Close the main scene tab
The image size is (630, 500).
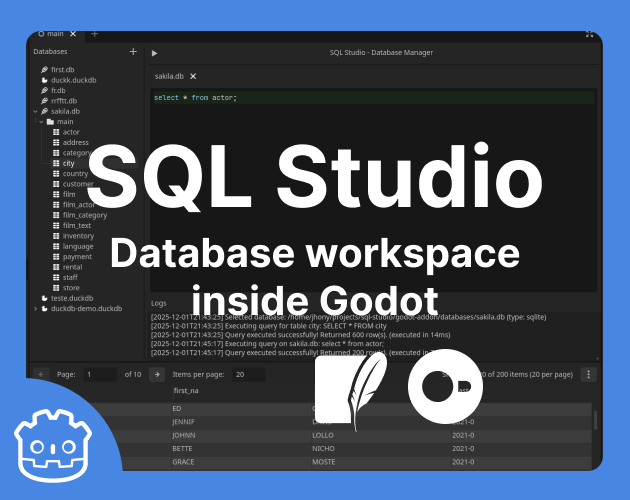click(73, 34)
